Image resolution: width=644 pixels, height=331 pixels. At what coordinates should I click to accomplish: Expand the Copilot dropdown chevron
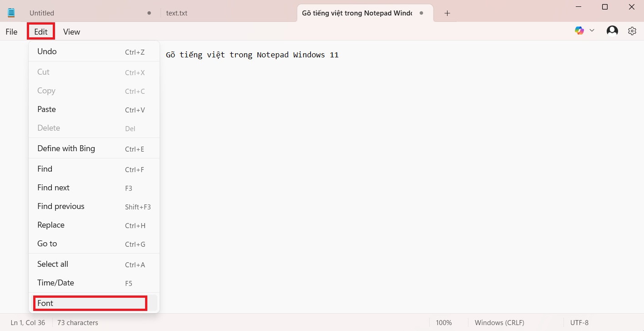592,31
